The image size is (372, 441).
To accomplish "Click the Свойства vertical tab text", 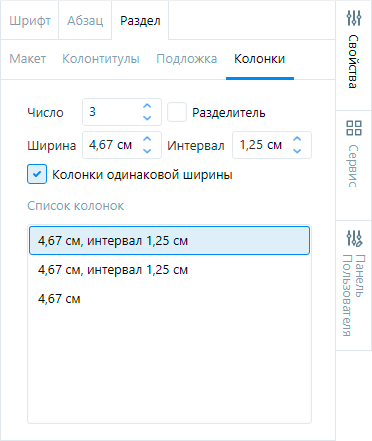I will pyautogui.click(x=354, y=62).
